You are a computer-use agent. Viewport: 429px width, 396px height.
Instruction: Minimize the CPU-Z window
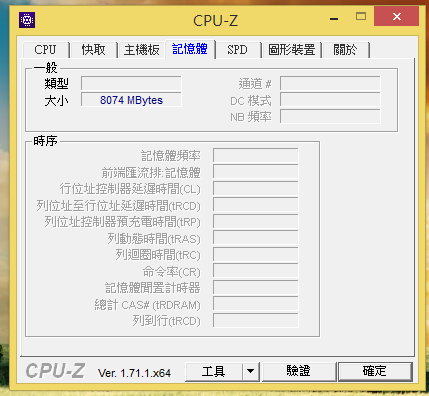point(334,18)
